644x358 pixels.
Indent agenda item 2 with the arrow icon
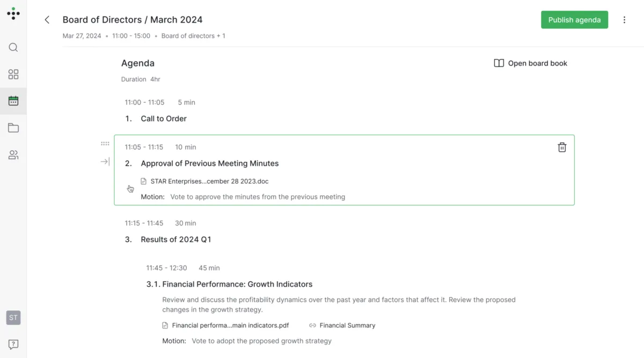105,162
